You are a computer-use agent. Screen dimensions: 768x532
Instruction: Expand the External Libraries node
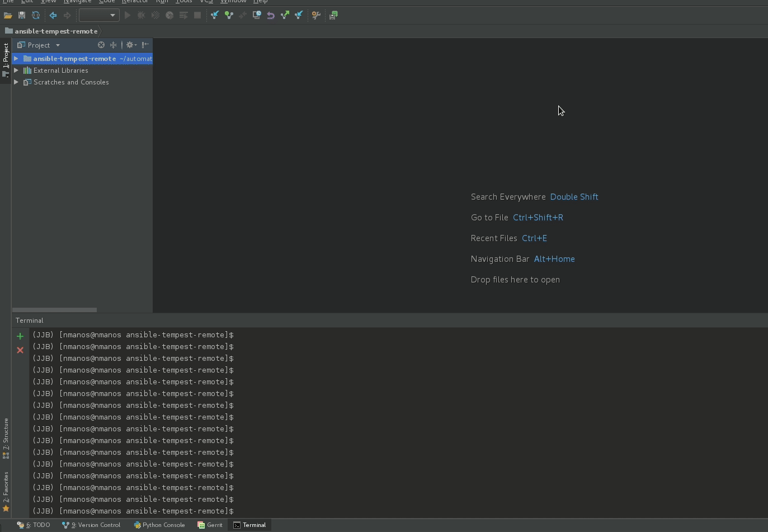click(16, 70)
